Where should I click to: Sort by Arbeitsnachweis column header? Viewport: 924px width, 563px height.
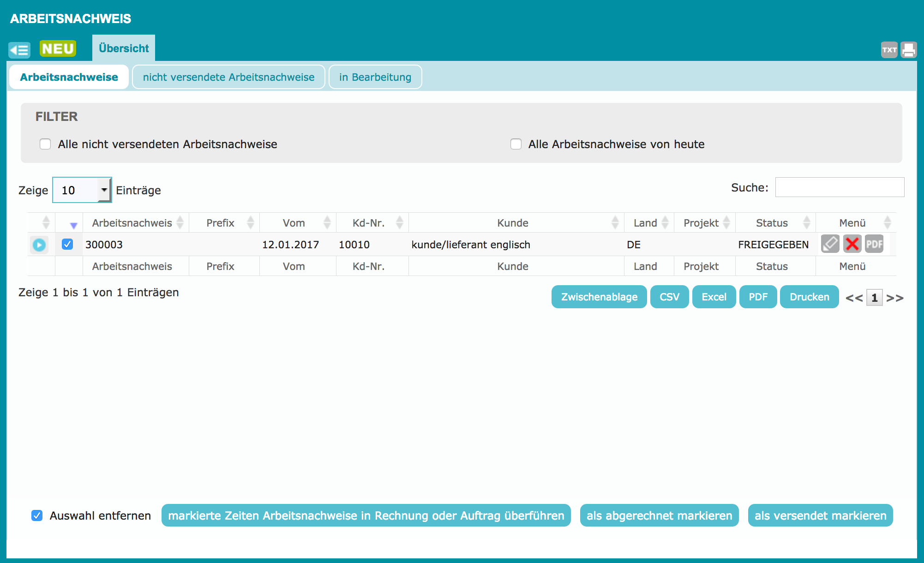pos(132,223)
